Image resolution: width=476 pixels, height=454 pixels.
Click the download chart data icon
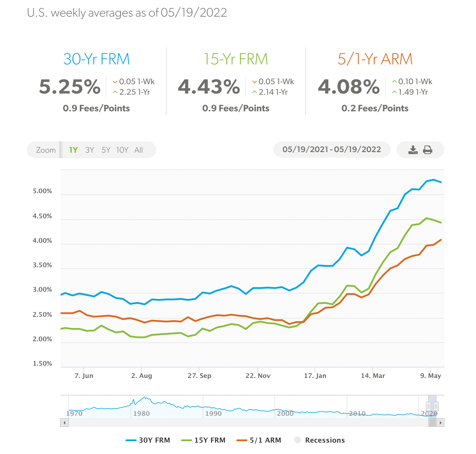(x=413, y=150)
